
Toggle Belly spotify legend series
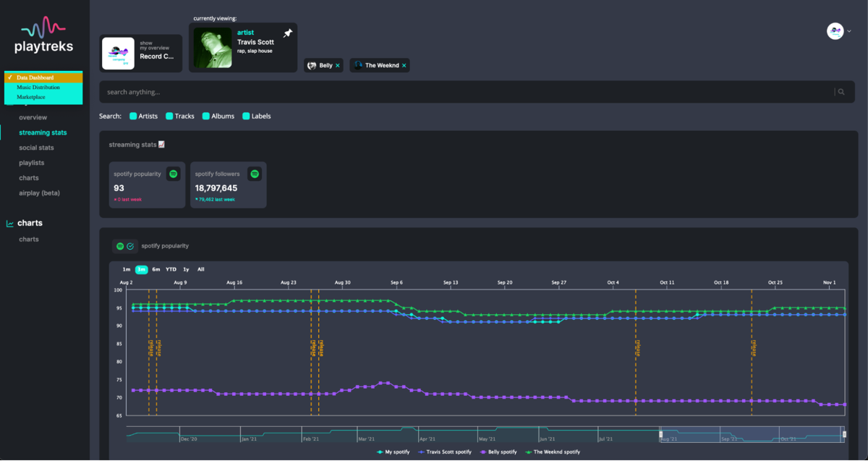tap(498, 452)
